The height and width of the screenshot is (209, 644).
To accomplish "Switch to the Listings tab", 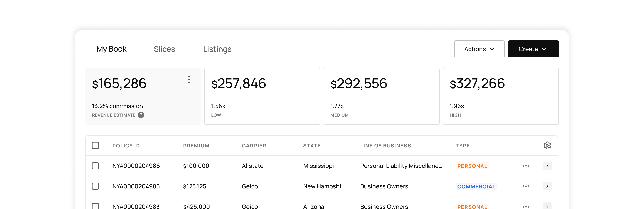I will point(217,49).
